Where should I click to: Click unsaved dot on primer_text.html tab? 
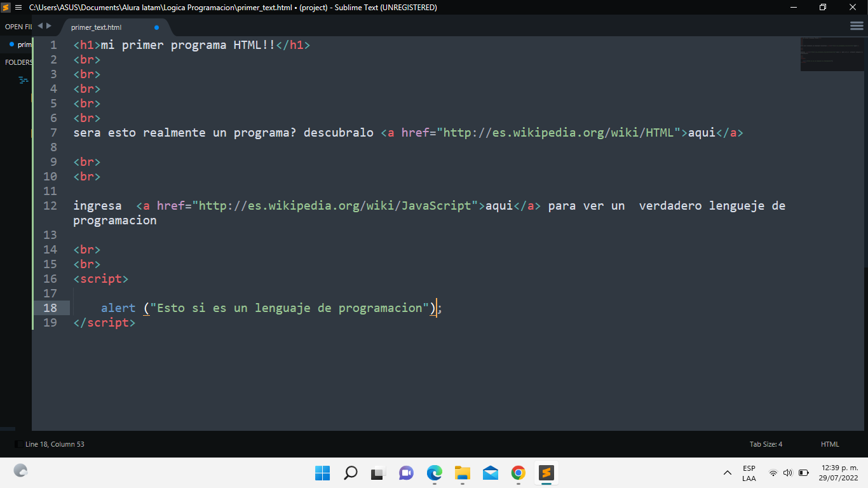point(157,27)
